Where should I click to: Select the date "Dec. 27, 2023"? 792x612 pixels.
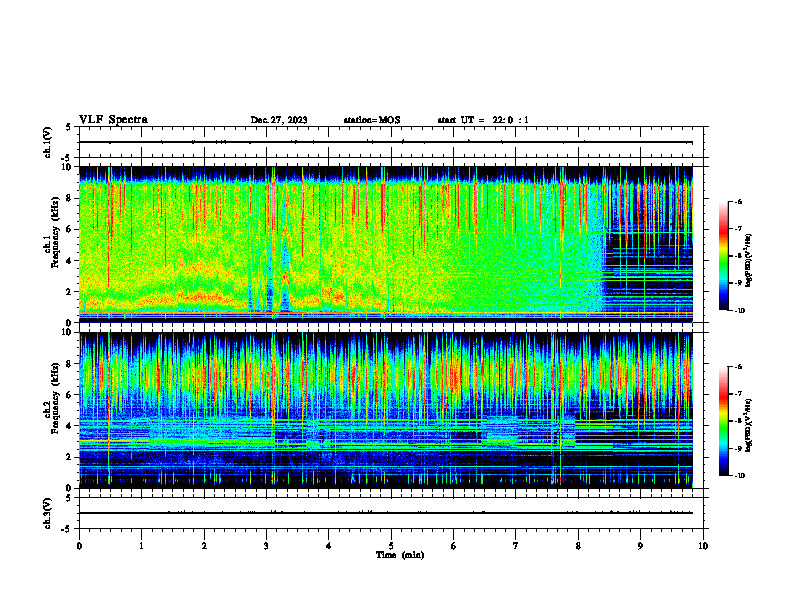pos(279,120)
